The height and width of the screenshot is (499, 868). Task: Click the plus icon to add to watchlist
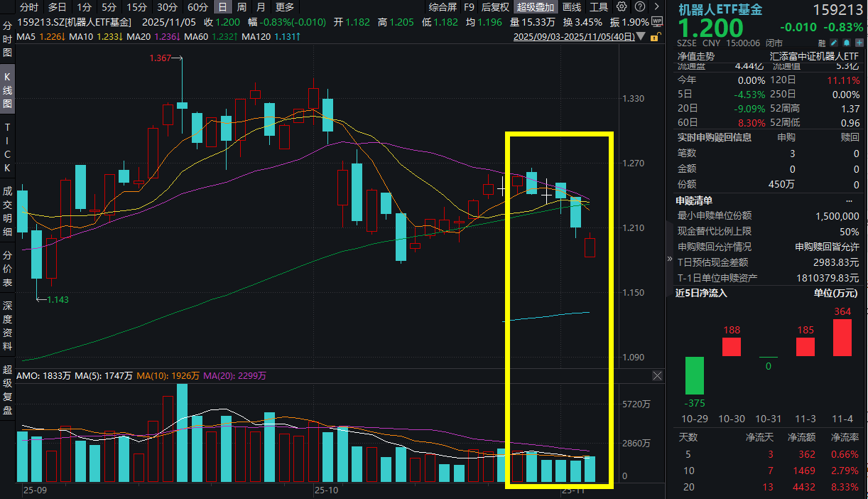859,43
